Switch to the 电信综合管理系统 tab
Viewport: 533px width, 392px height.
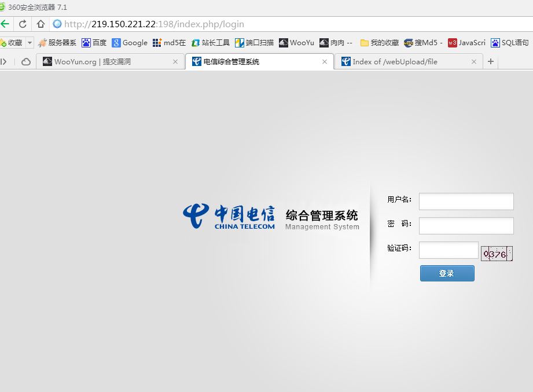click(259, 62)
